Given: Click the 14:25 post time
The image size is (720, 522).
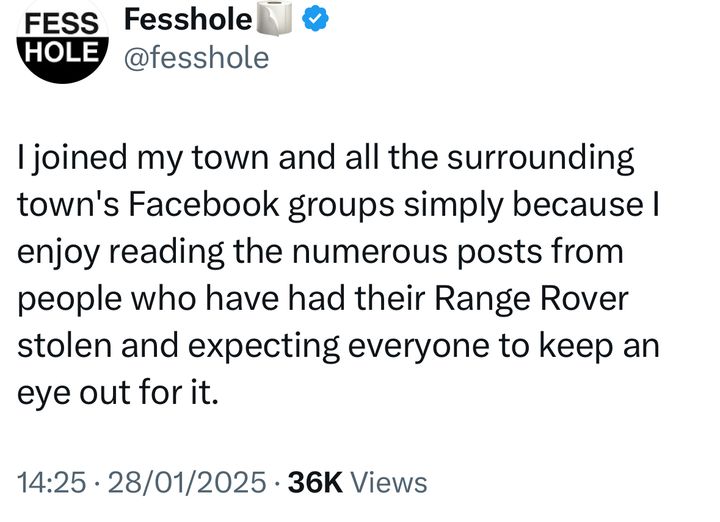Looking at the screenshot, I should click(x=51, y=482).
